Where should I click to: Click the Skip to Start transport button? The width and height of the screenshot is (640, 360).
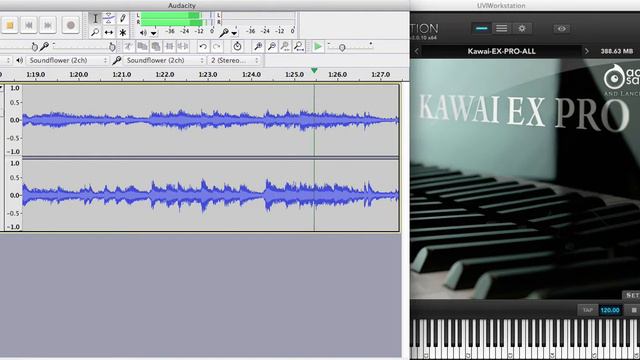(x=29, y=25)
